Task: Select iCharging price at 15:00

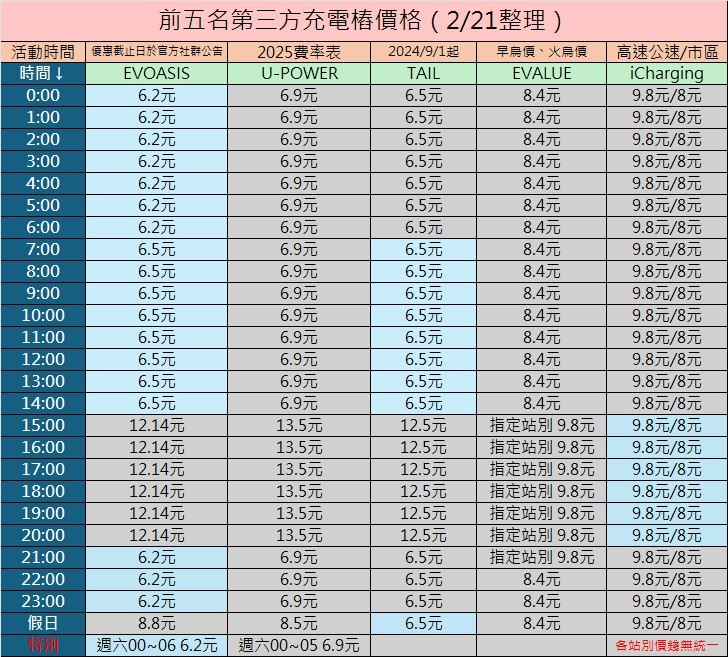Action: pyautogui.click(x=667, y=425)
